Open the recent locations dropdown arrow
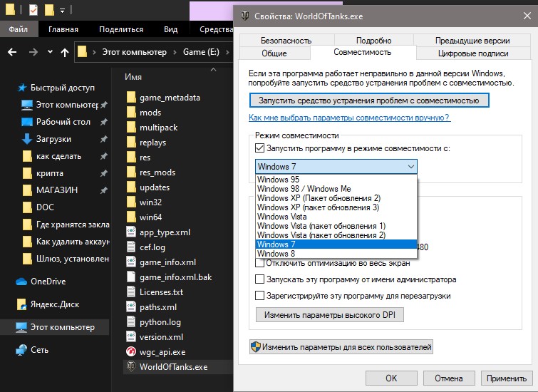538x392 pixels. click(x=50, y=52)
